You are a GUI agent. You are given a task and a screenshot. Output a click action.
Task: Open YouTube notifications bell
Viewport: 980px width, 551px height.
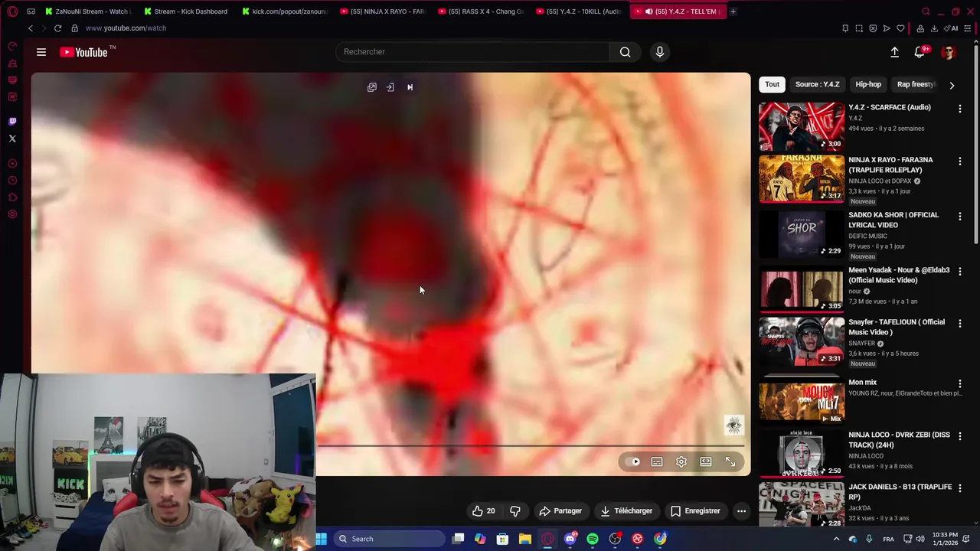coord(920,52)
